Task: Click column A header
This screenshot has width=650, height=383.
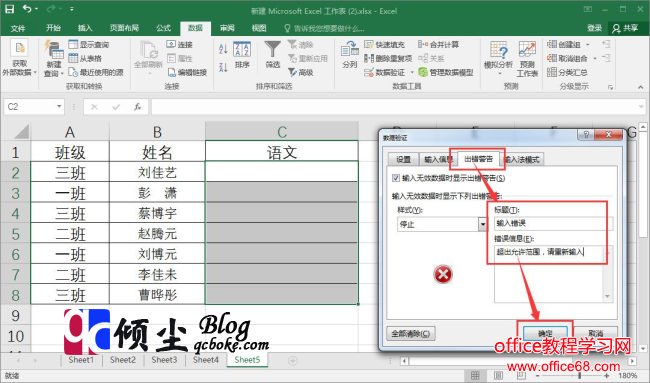Action: pyautogui.click(x=70, y=132)
